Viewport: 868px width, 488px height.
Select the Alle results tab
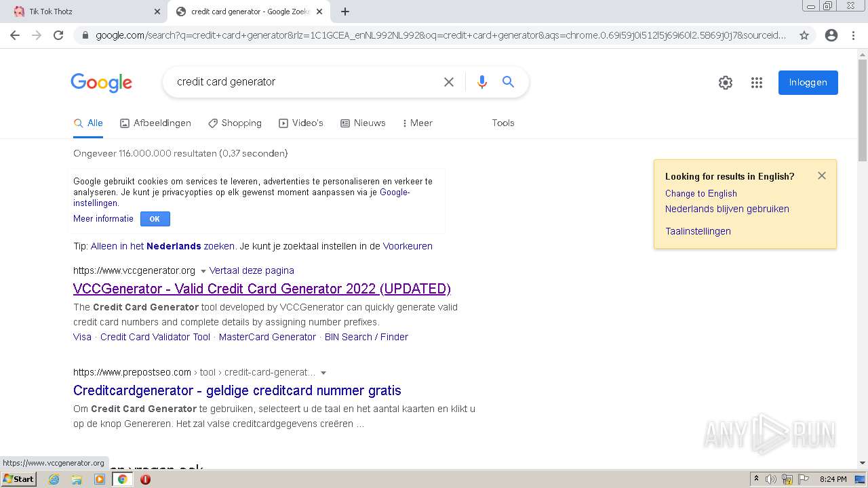(x=88, y=123)
